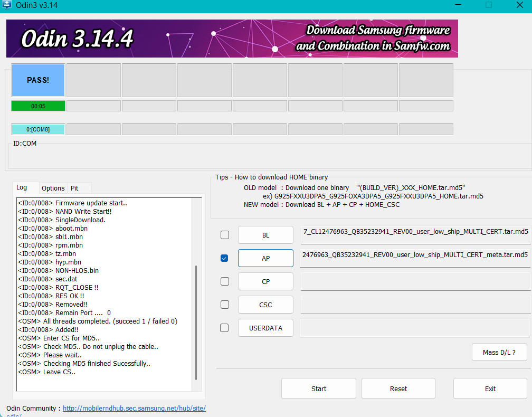The height and width of the screenshot is (417, 532).
Task: Select log line 'Check MD5.. Do not unplug'
Action: point(88,346)
